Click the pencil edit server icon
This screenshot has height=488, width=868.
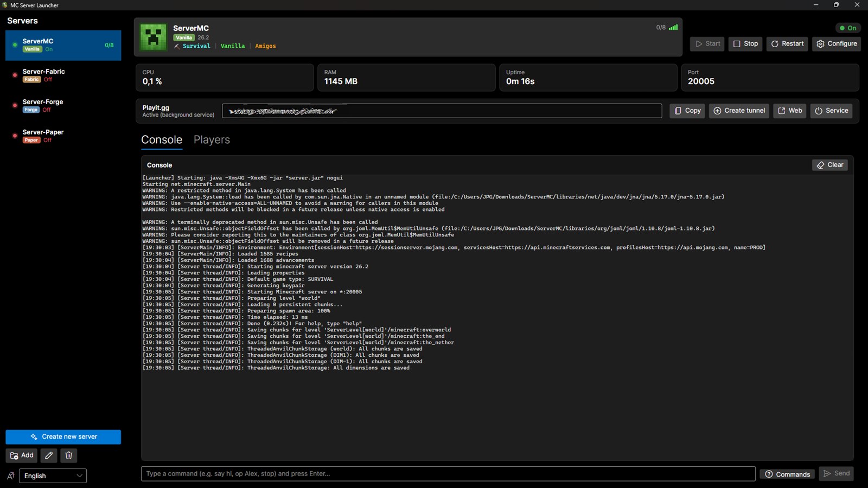click(49, 455)
